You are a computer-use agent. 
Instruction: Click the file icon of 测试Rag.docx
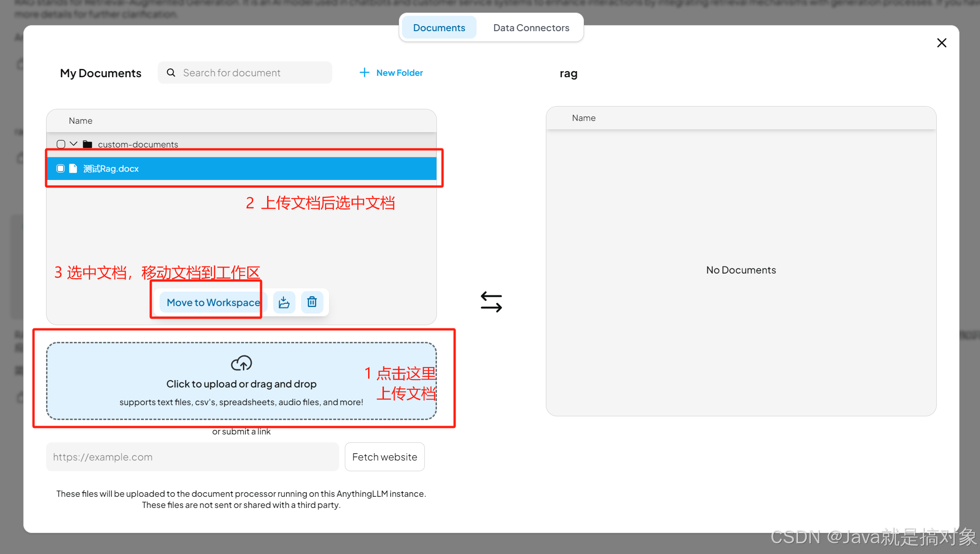coord(73,168)
